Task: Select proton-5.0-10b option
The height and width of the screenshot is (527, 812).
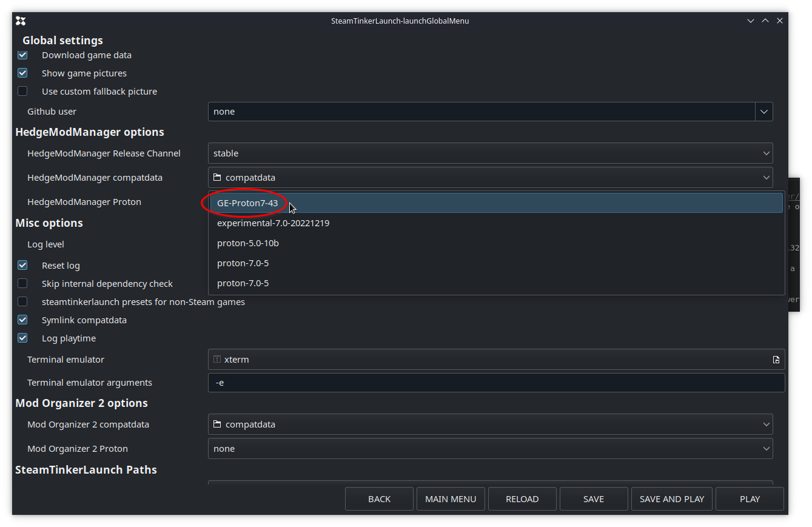Action: pyautogui.click(x=496, y=243)
